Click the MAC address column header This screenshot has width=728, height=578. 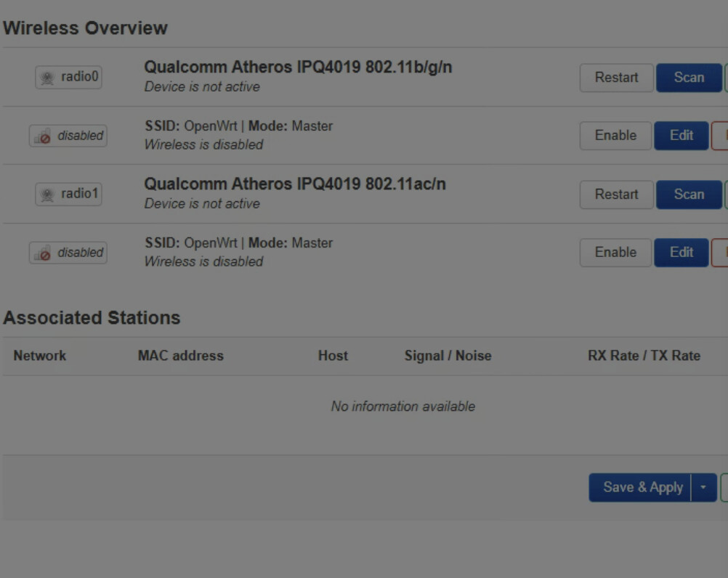point(181,356)
